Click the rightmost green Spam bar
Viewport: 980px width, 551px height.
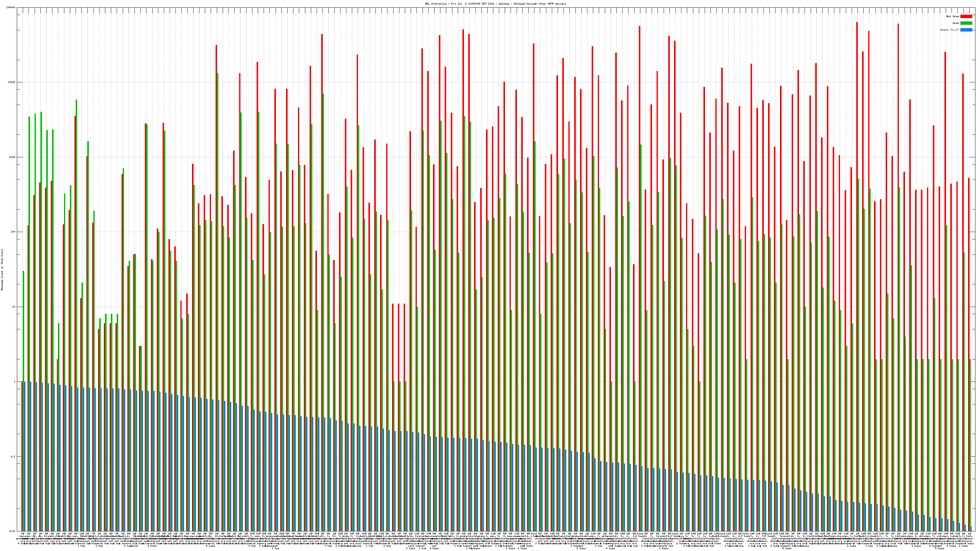(x=970, y=445)
